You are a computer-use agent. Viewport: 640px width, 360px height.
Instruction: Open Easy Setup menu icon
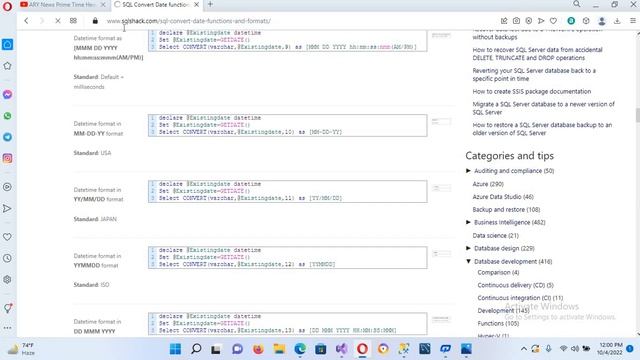(633, 21)
